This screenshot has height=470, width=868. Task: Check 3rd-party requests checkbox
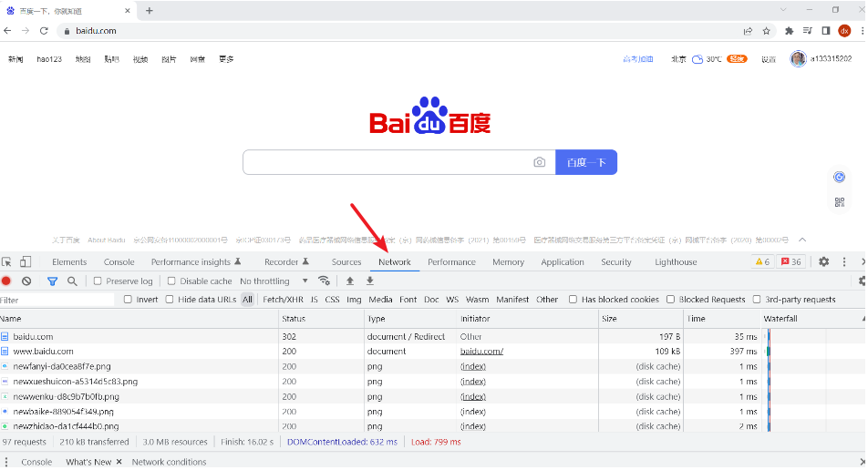click(x=757, y=299)
